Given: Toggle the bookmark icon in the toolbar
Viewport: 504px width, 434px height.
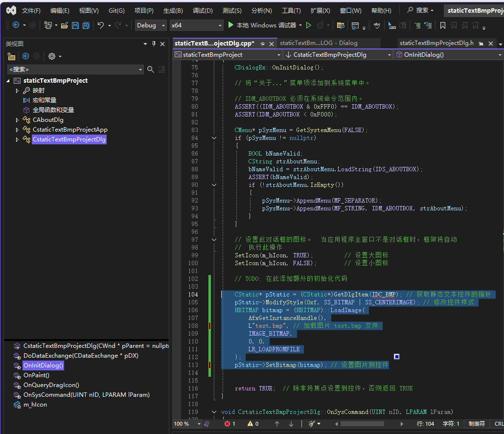Looking at the screenshot, I should (442, 25).
